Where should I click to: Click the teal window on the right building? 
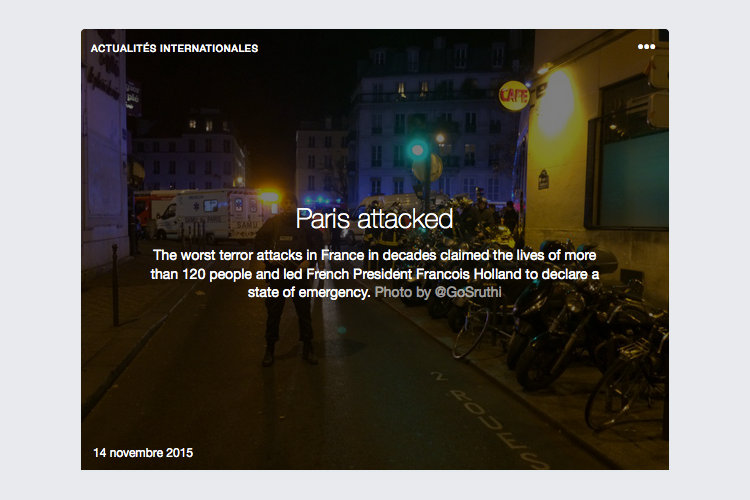coord(634,177)
